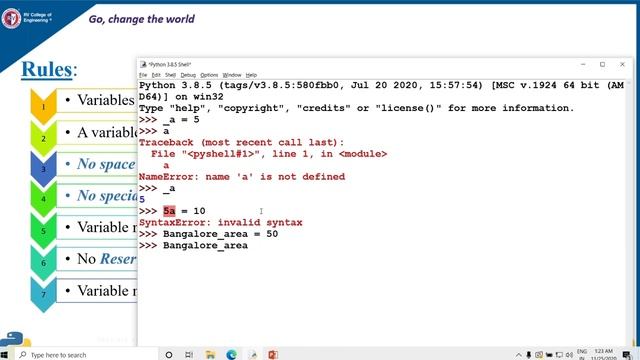The height and width of the screenshot is (360, 640).
Task: Click the 'Rules:' slide heading
Action: 49,69
